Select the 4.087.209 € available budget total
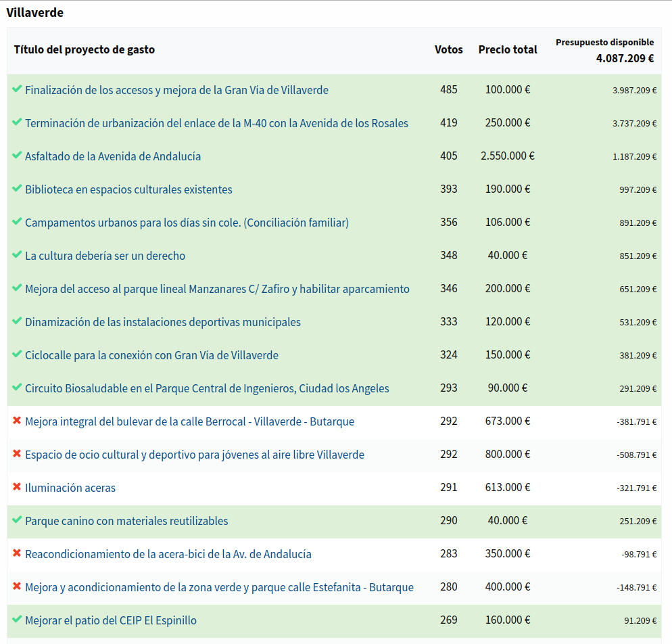 tap(625, 58)
